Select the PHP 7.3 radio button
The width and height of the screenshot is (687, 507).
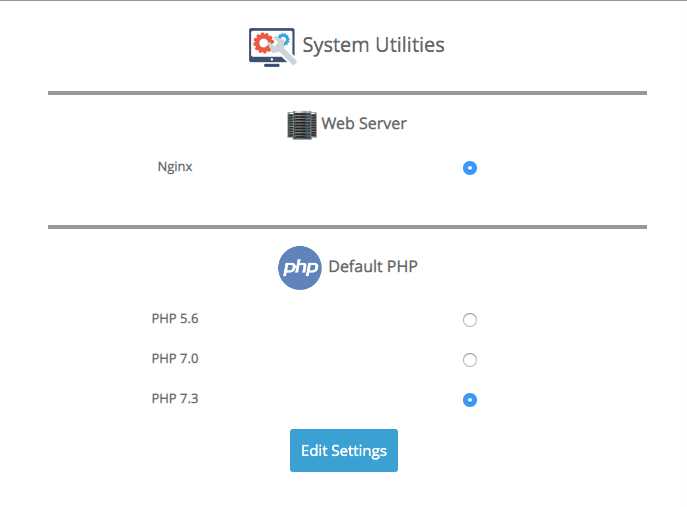[470, 400]
